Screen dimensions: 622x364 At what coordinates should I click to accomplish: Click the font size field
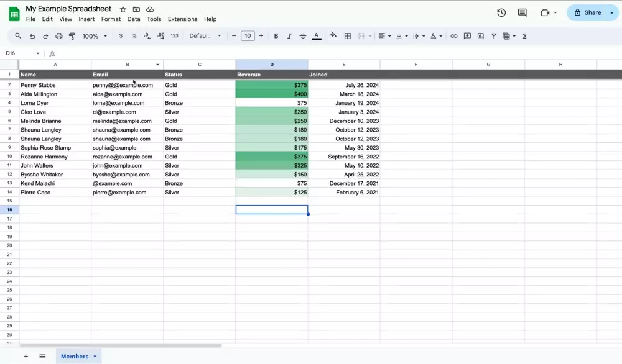(248, 36)
